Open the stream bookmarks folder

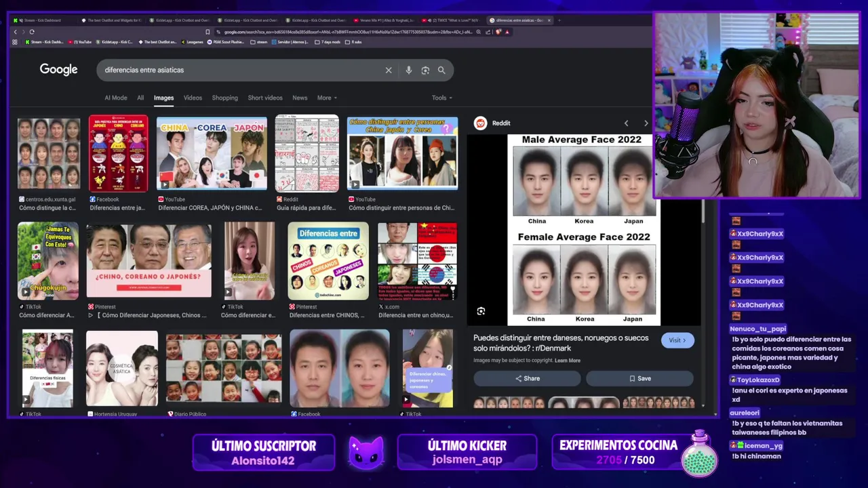259,42
